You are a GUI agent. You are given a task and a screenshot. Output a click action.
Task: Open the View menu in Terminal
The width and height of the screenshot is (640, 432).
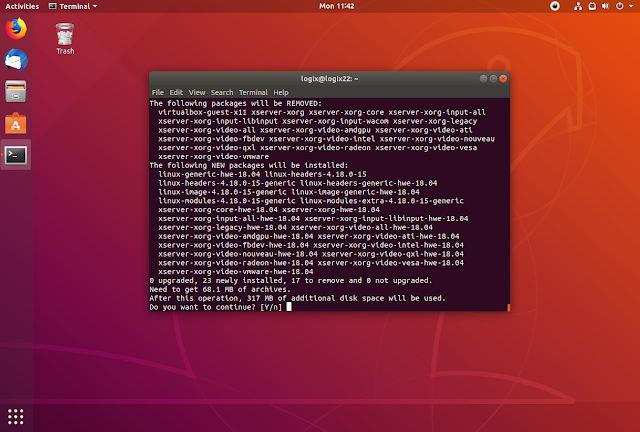(x=197, y=92)
